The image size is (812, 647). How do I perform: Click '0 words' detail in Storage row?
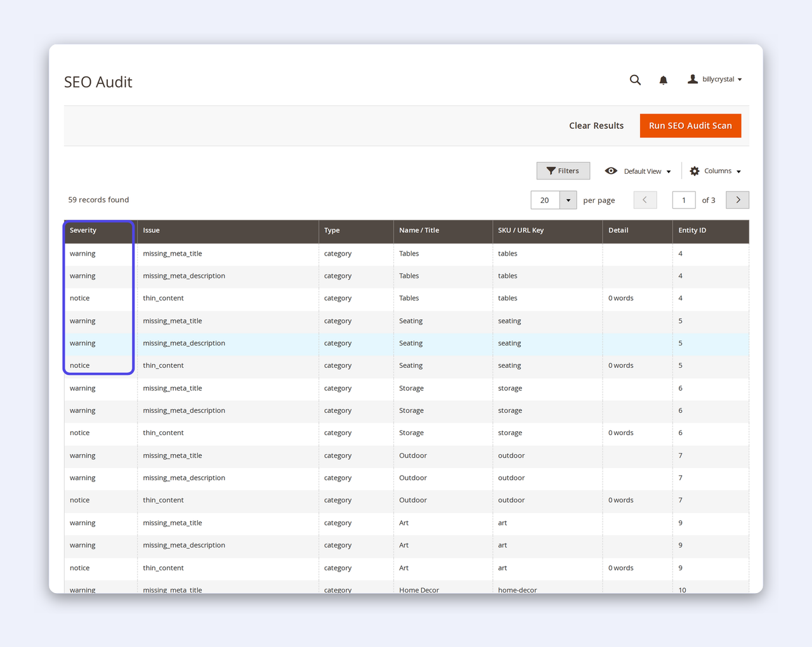[621, 433]
